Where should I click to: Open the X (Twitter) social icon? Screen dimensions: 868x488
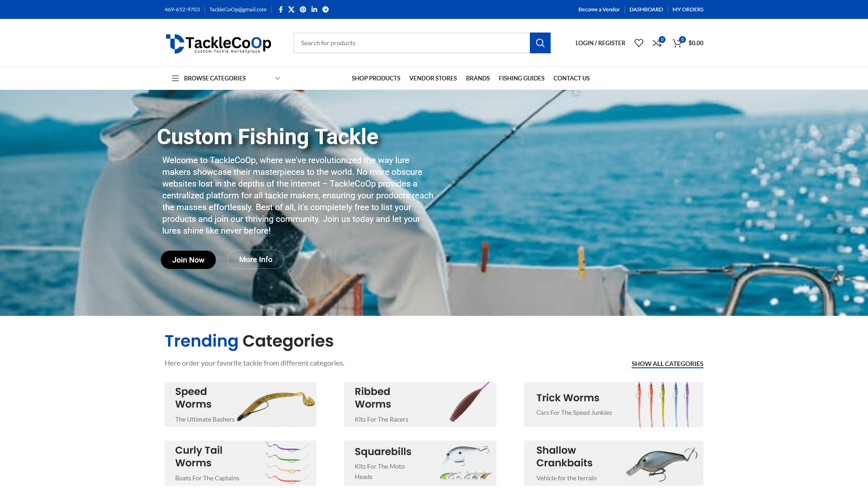point(292,9)
